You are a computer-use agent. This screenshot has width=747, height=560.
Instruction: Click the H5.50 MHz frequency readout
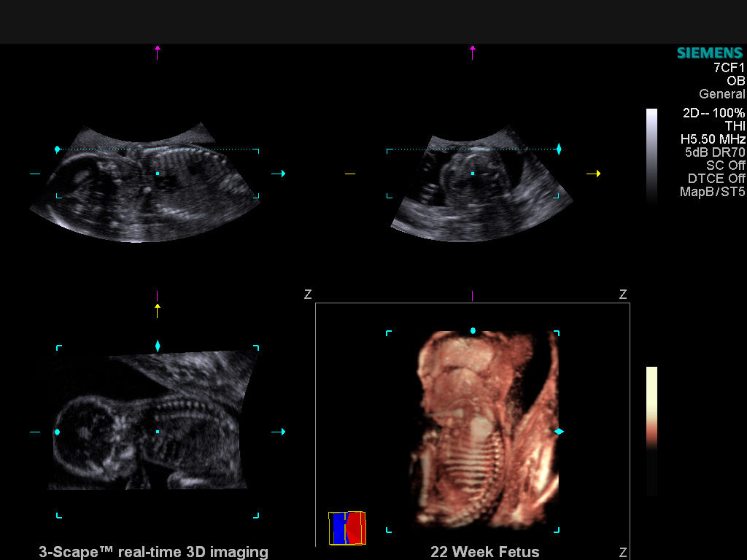coord(713,139)
